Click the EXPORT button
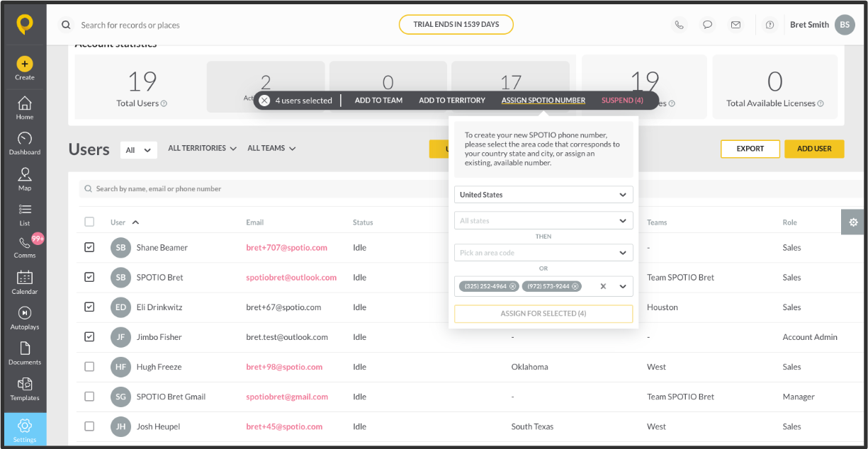The height and width of the screenshot is (449, 868). (x=750, y=149)
